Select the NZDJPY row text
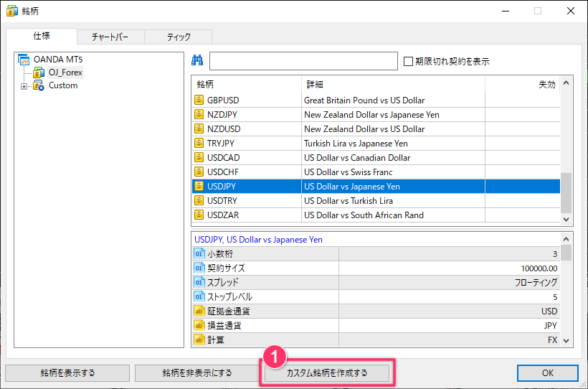 (222, 115)
